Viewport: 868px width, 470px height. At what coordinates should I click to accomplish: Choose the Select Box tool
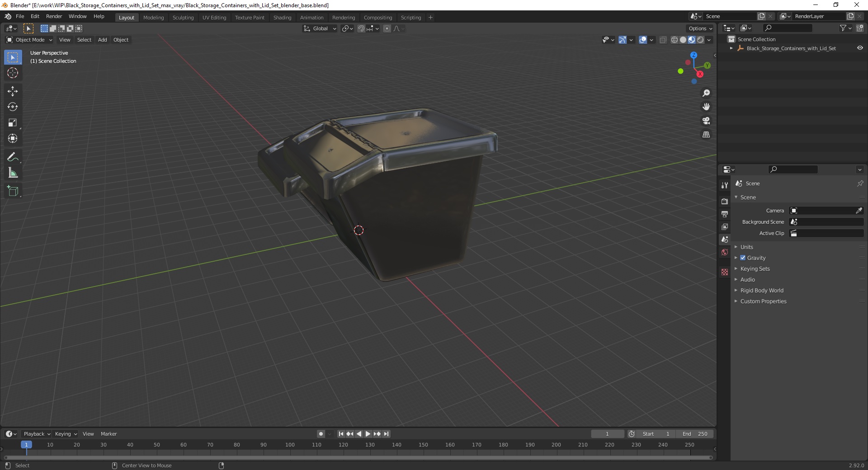(13, 57)
